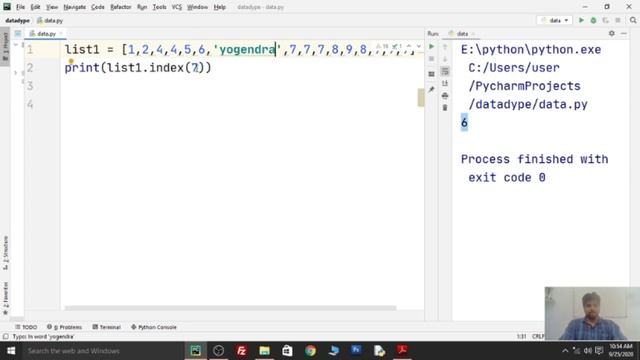Open Adobe Acrobat from taskbar
The width and height of the screenshot is (640, 360).
[x=402, y=351]
